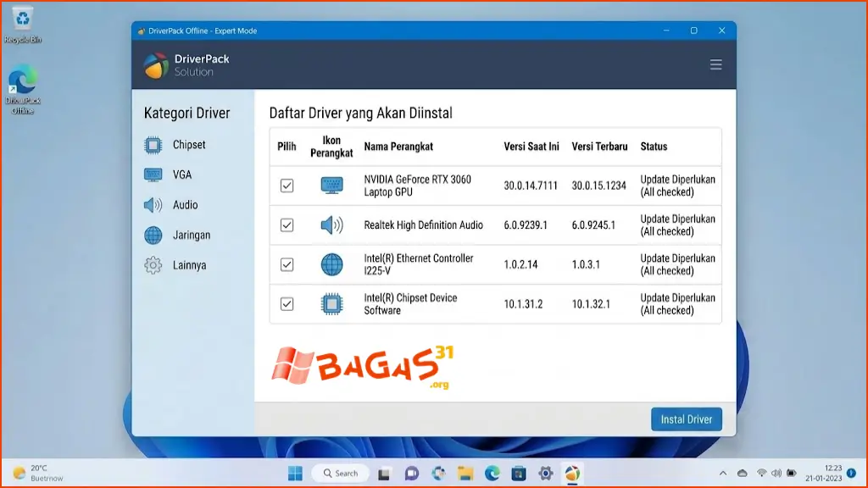Click the chip icon for Intel Chipset row
Viewport: 868px width, 488px height.
coord(331,304)
